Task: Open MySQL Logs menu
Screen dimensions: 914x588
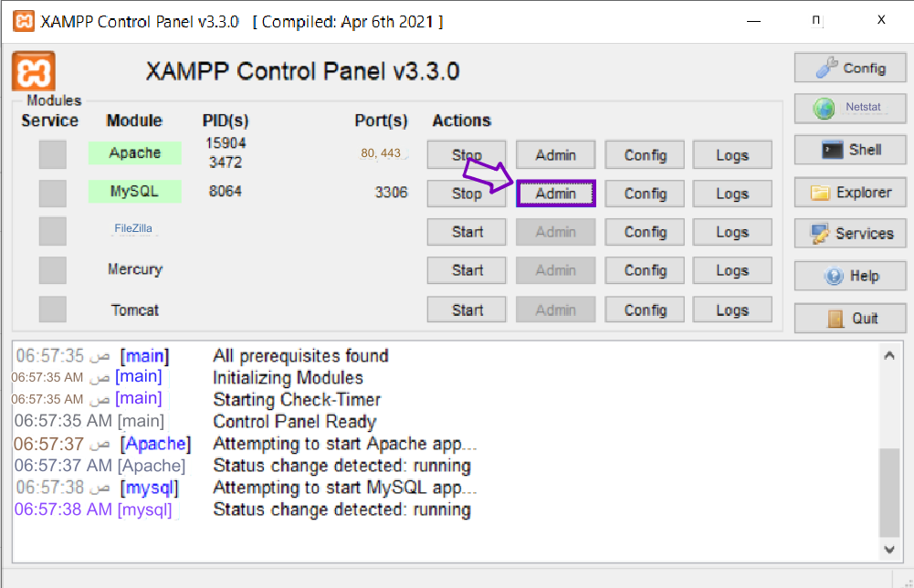Action: click(732, 194)
